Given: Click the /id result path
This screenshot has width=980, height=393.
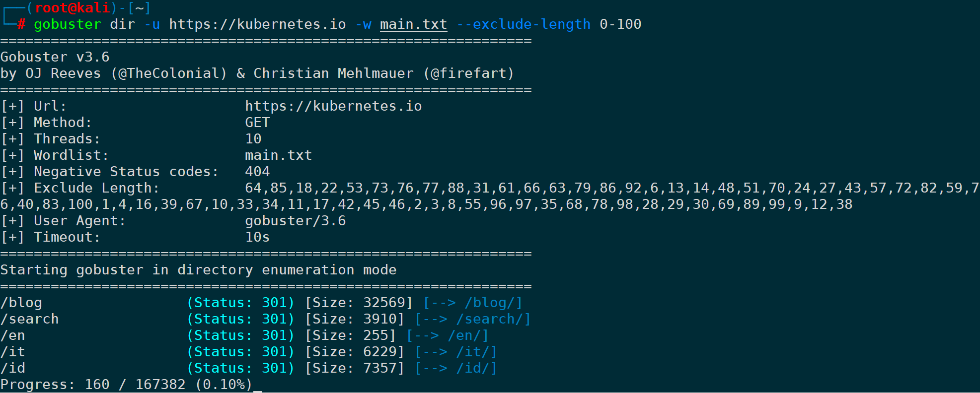Looking at the screenshot, I should [13, 368].
